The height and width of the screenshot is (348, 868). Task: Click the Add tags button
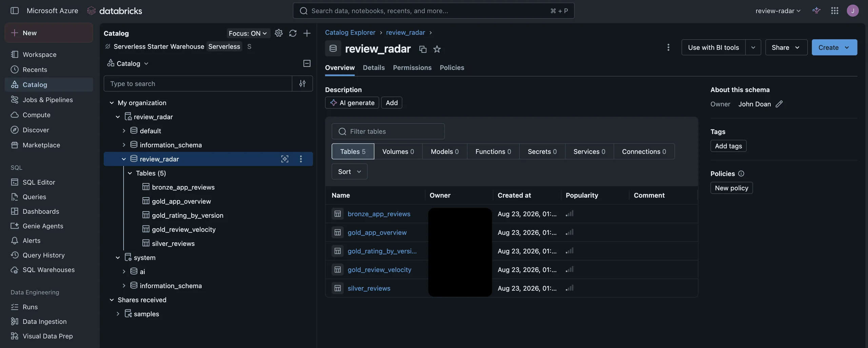point(728,146)
